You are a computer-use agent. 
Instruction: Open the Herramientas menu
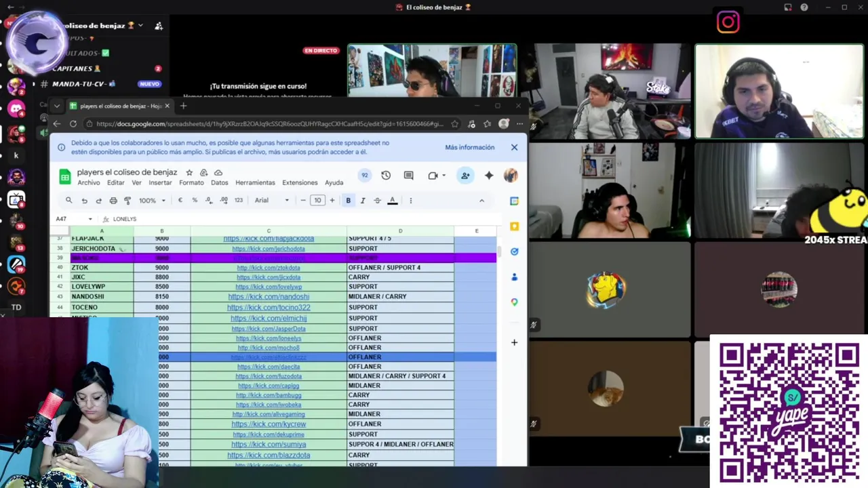[x=255, y=183]
